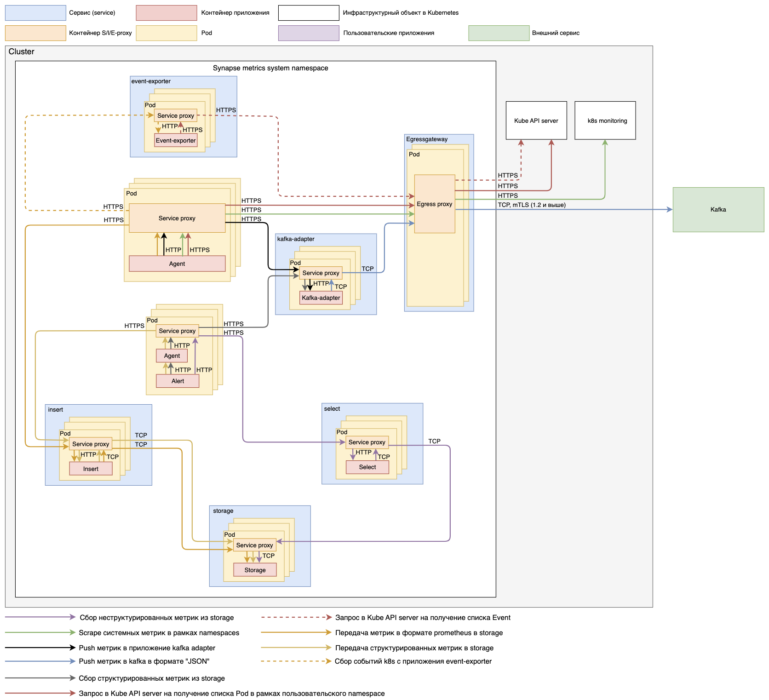Click the Synapse metrics system namespace title
Screen dimensions: 769x700
(x=270, y=68)
